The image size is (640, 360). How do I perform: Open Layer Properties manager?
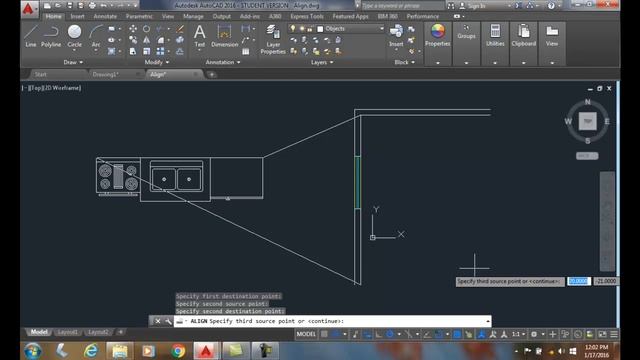click(273, 39)
